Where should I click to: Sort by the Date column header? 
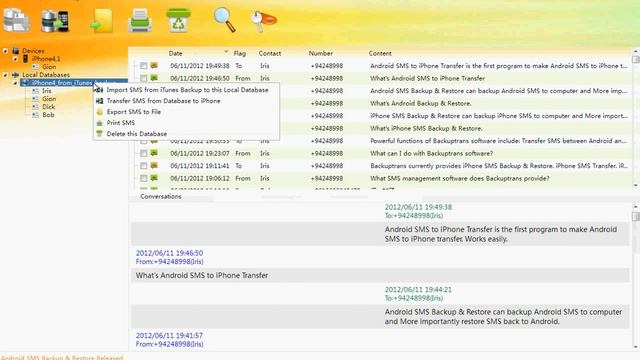tap(176, 53)
